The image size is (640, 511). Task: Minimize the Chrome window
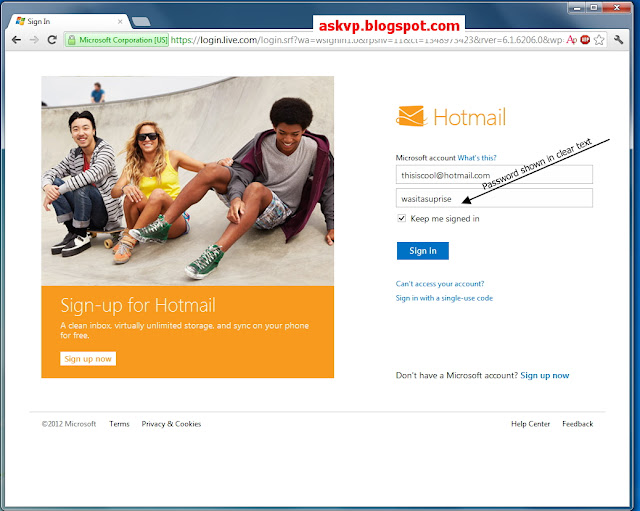577,7
